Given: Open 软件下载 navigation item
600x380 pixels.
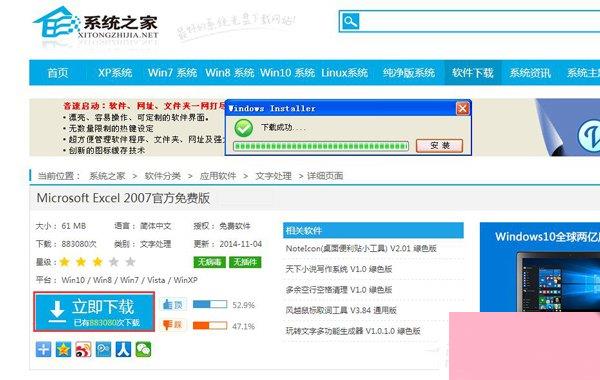Looking at the screenshot, I should [473, 73].
